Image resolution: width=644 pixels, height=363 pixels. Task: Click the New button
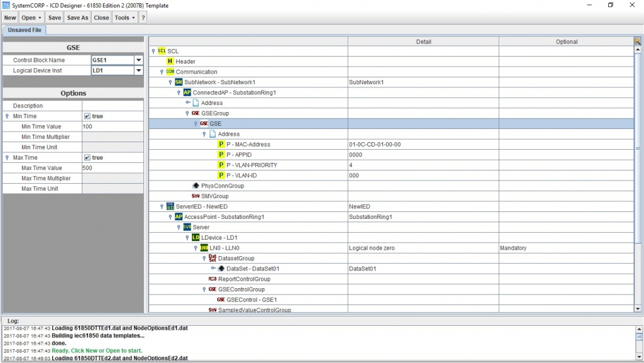10,18
